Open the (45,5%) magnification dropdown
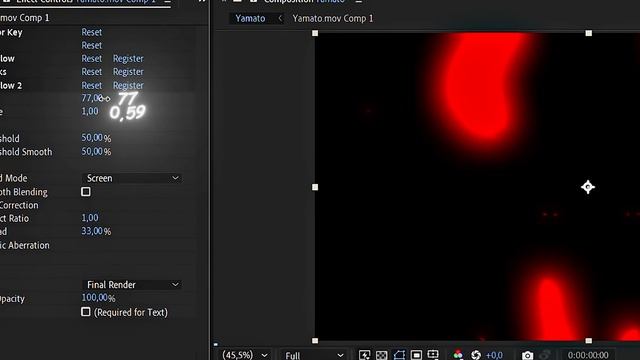640x360 pixels. (x=245, y=355)
